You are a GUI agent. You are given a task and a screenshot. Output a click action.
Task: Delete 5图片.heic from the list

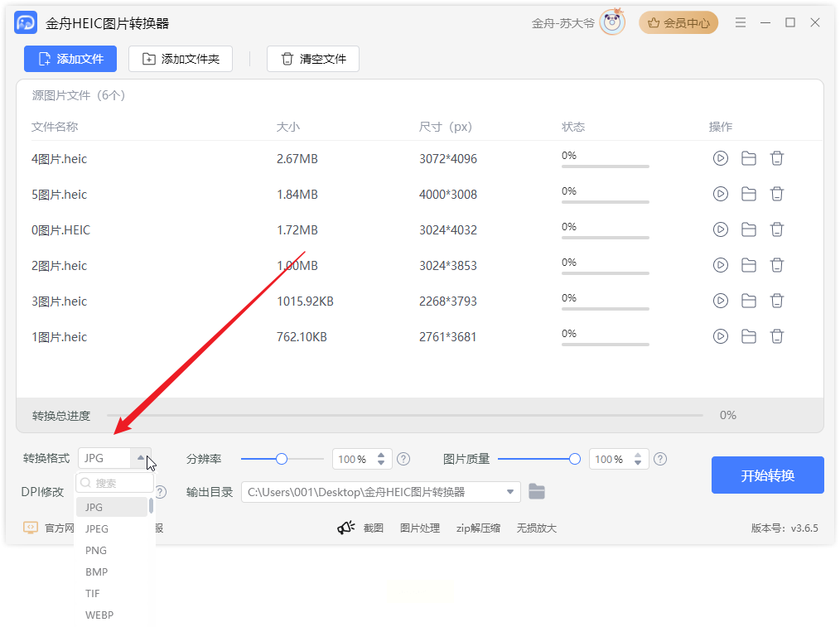point(777,194)
